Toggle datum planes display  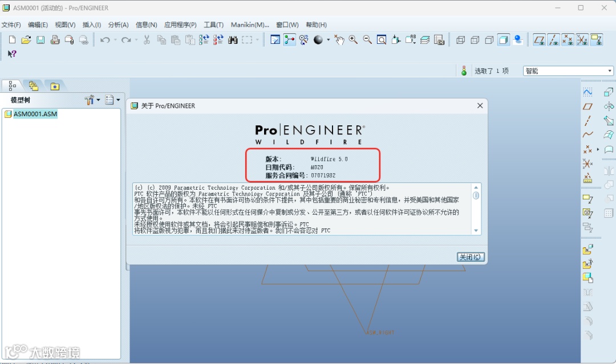(x=540, y=40)
